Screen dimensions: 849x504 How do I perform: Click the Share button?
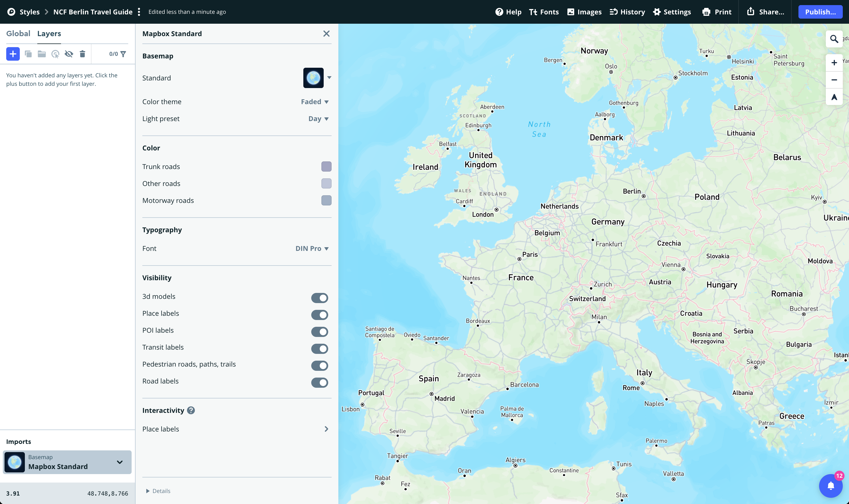(765, 12)
